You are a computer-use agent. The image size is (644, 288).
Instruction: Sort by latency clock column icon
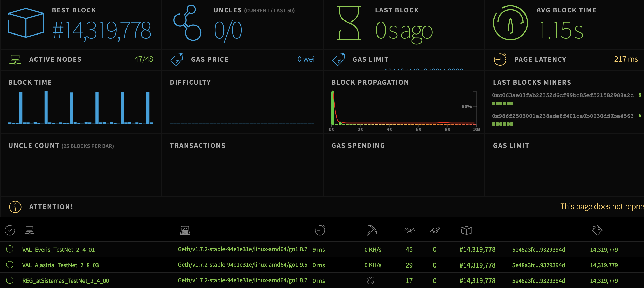coord(320,230)
